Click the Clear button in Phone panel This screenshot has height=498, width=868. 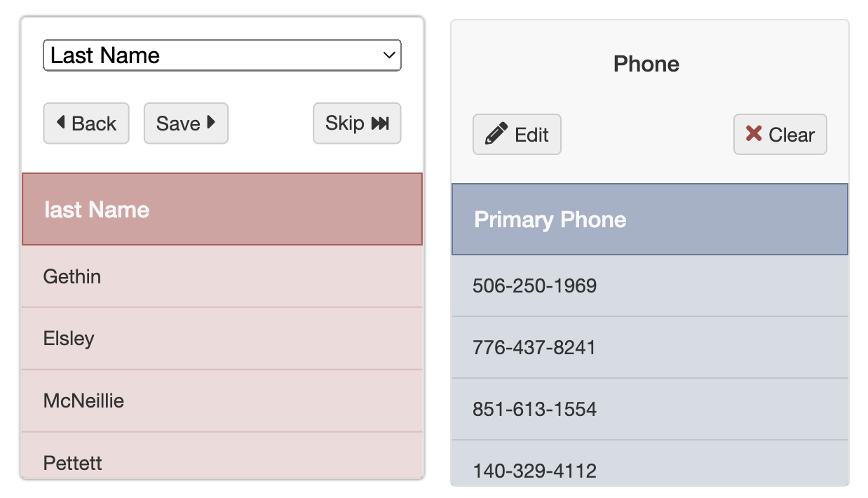(780, 134)
